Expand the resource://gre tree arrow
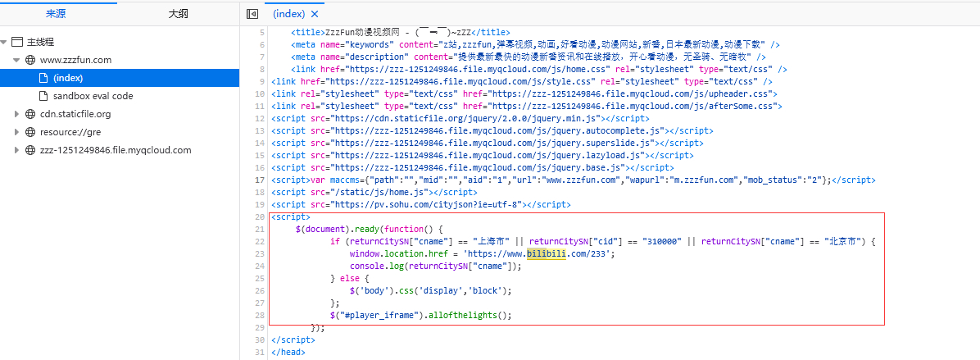 pyautogui.click(x=17, y=133)
